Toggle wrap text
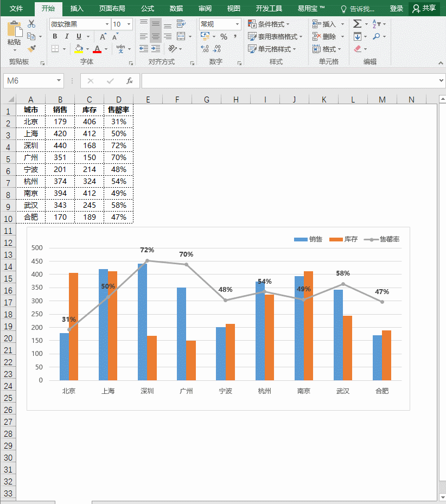 (181, 24)
